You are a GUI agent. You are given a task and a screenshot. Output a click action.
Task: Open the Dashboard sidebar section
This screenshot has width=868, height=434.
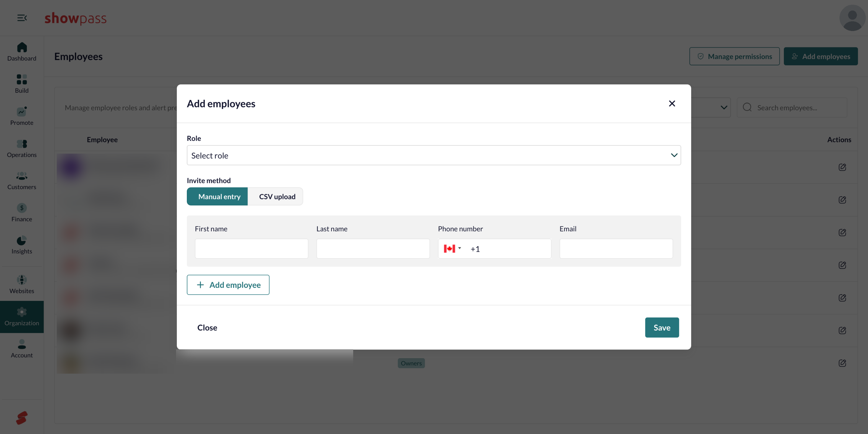(22, 52)
